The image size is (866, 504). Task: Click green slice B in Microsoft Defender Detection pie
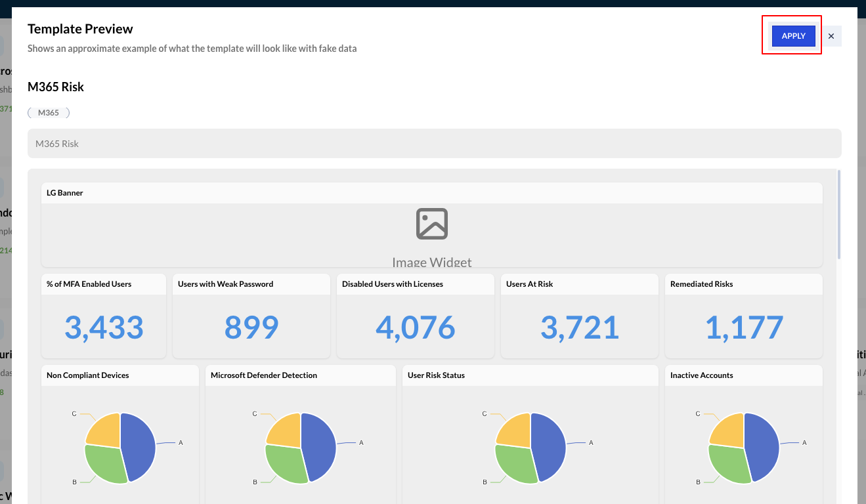[284, 463]
